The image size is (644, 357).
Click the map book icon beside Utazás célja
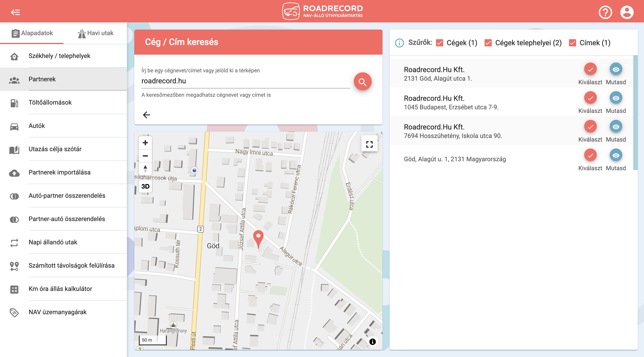pyautogui.click(x=14, y=150)
